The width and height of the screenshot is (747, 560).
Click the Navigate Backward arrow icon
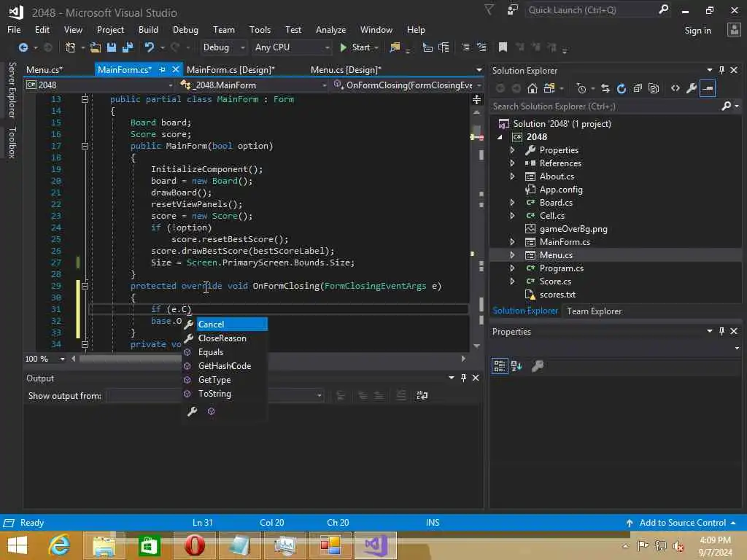click(23, 47)
